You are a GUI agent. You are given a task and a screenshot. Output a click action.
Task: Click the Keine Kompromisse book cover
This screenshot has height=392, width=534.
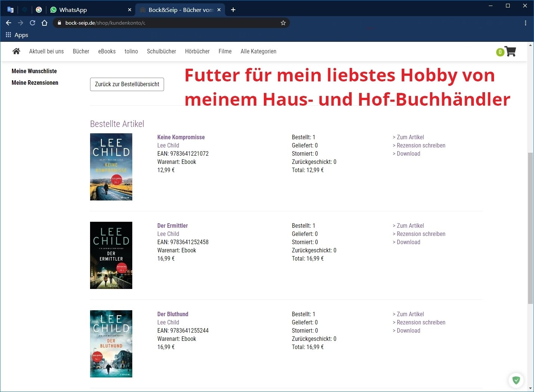point(111,167)
